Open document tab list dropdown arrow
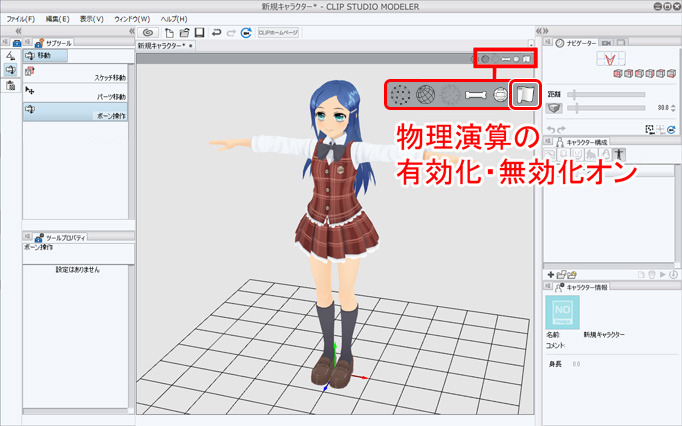The width and height of the screenshot is (682, 426). click(x=531, y=44)
